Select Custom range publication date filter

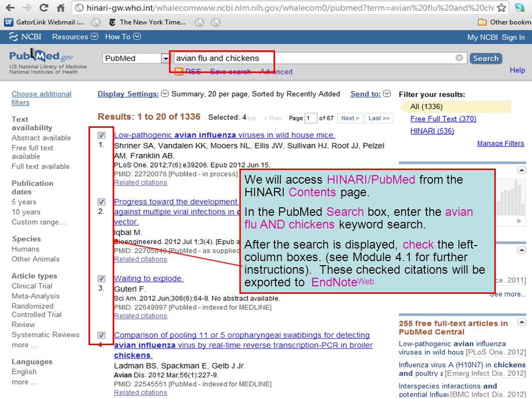click(38, 222)
